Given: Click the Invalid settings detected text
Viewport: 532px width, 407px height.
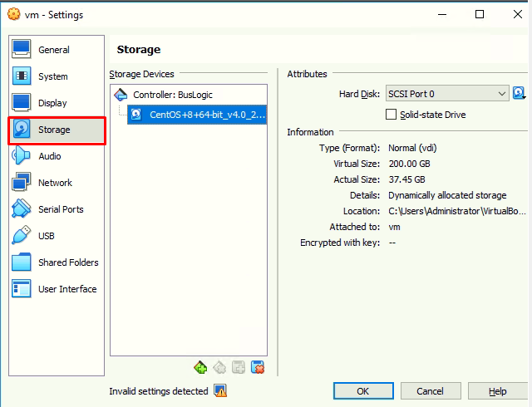Looking at the screenshot, I should tap(159, 391).
